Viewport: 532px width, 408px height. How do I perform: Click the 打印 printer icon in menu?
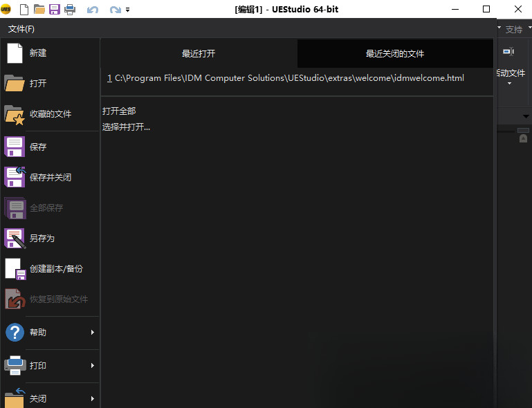pos(15,365)
